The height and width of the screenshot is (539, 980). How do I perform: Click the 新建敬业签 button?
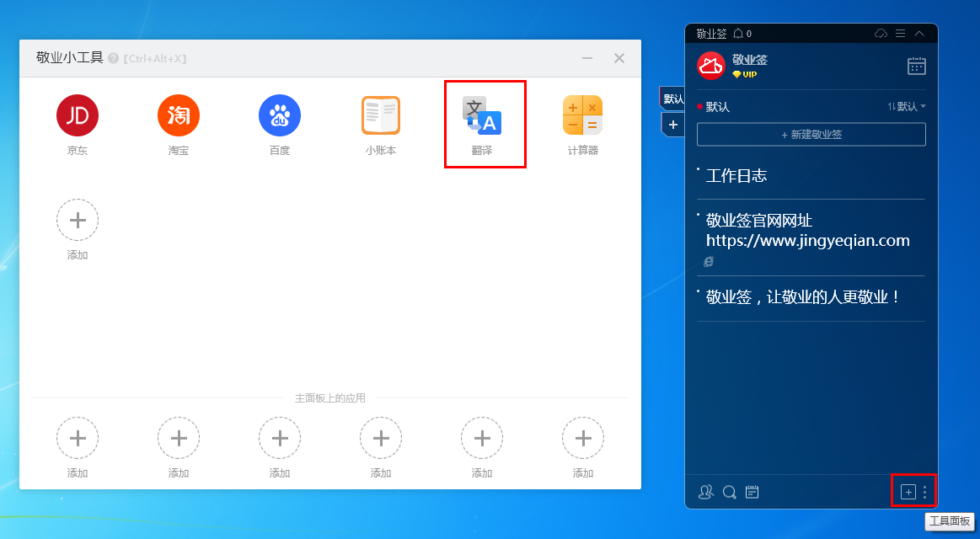[x=811, y=134]
